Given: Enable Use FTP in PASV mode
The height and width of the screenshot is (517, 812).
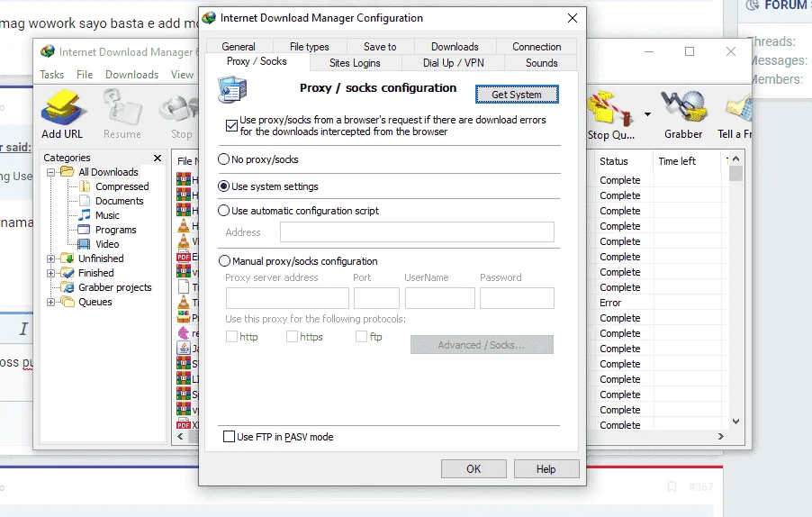Looking at the screenshot, I should point(229,436).
